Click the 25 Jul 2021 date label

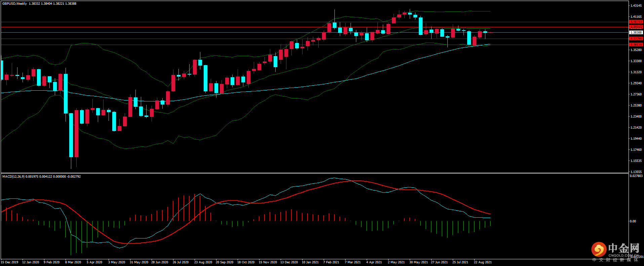tap(460, 262)
